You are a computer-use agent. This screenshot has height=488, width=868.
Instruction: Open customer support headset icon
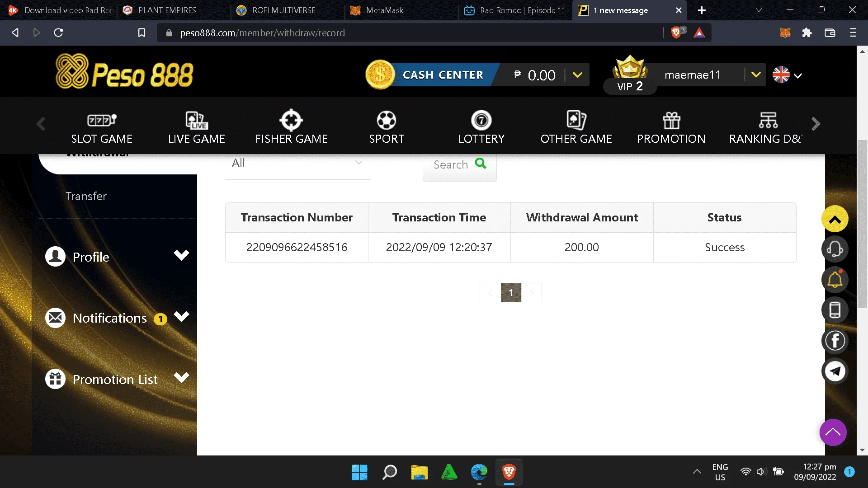835,249
